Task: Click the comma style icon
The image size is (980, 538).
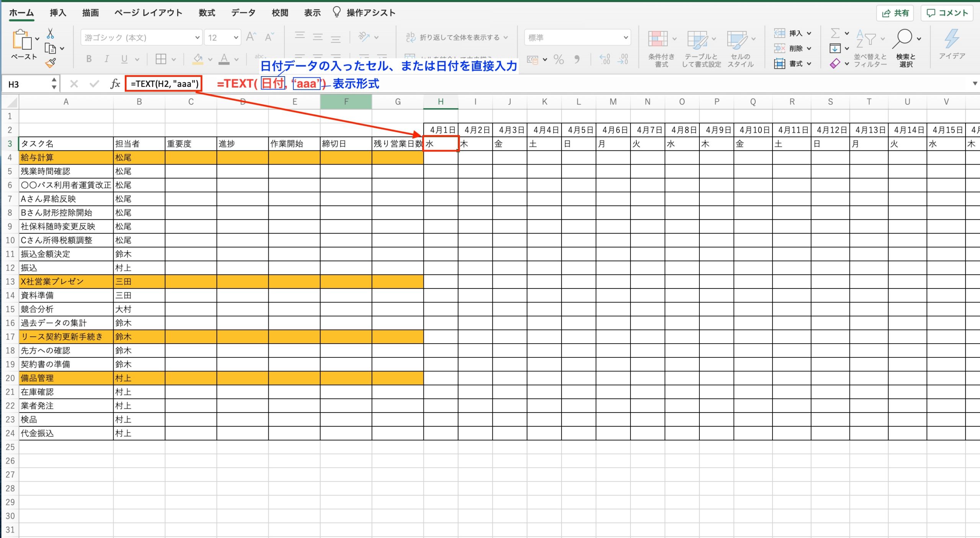Action: [x=577, y=59]
